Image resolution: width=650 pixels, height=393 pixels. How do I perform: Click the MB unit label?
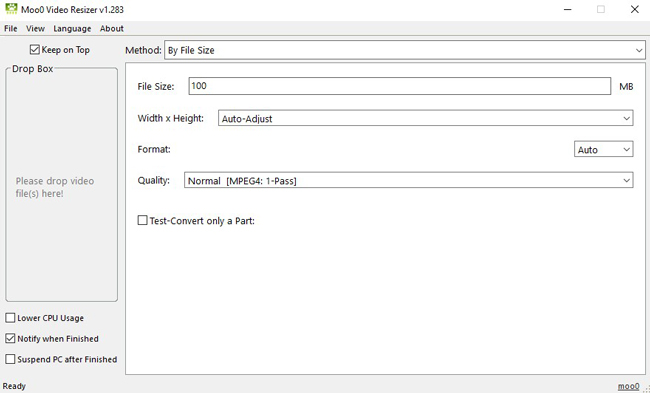626,87
